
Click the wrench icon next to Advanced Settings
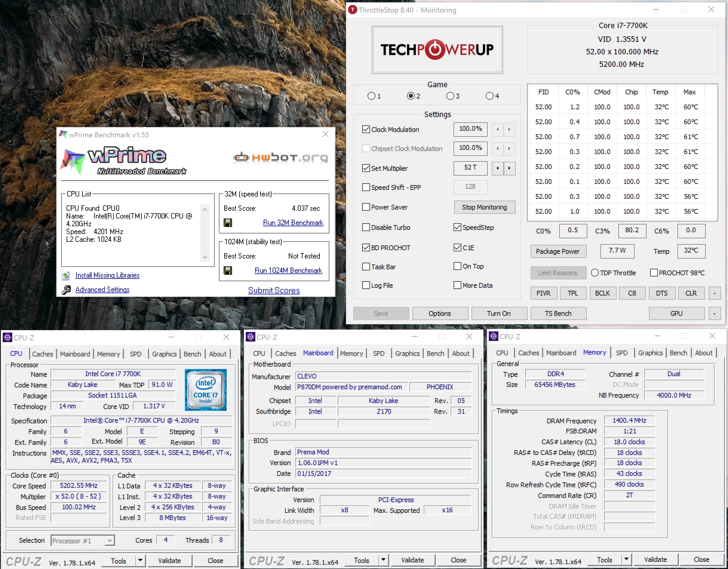(x=66, y=290)
